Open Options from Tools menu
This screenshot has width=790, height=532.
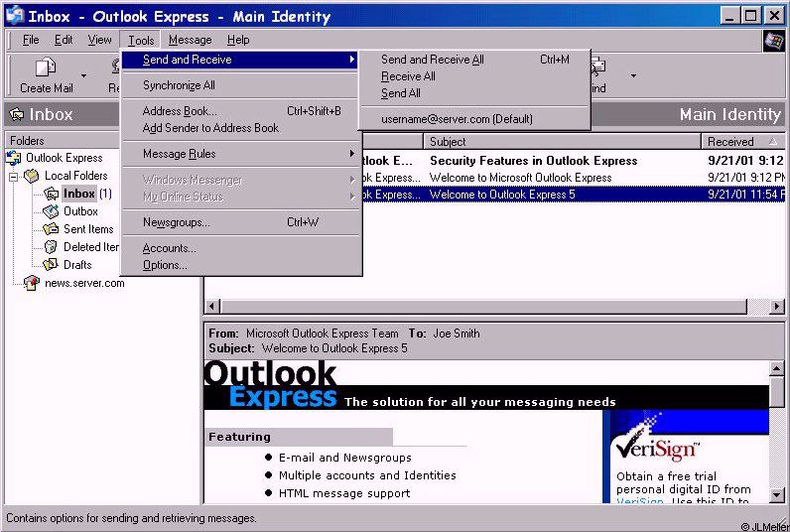click(x=241, y=265)
